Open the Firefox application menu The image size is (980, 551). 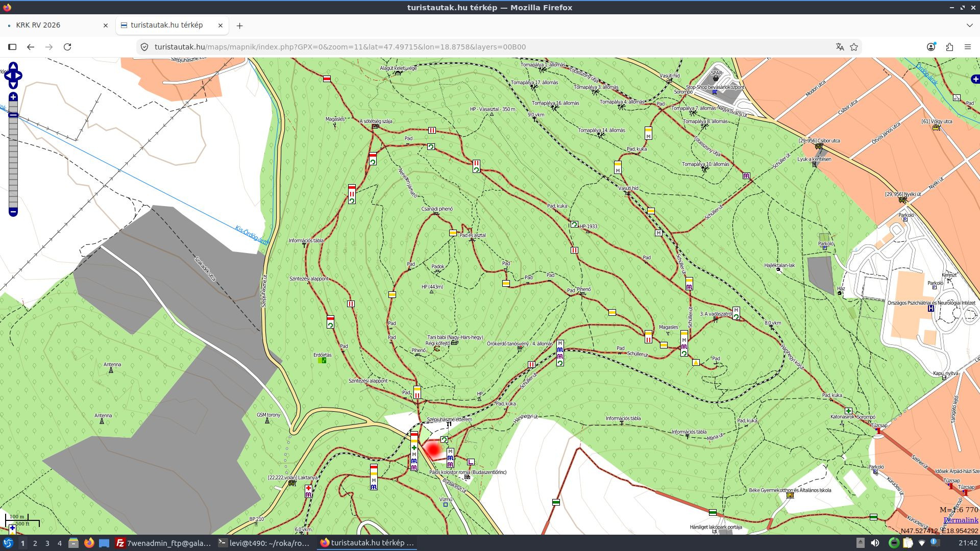point(967,47)
